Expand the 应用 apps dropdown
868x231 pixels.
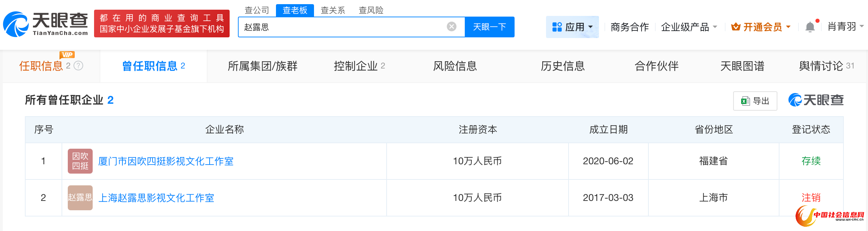click(572, 27)
